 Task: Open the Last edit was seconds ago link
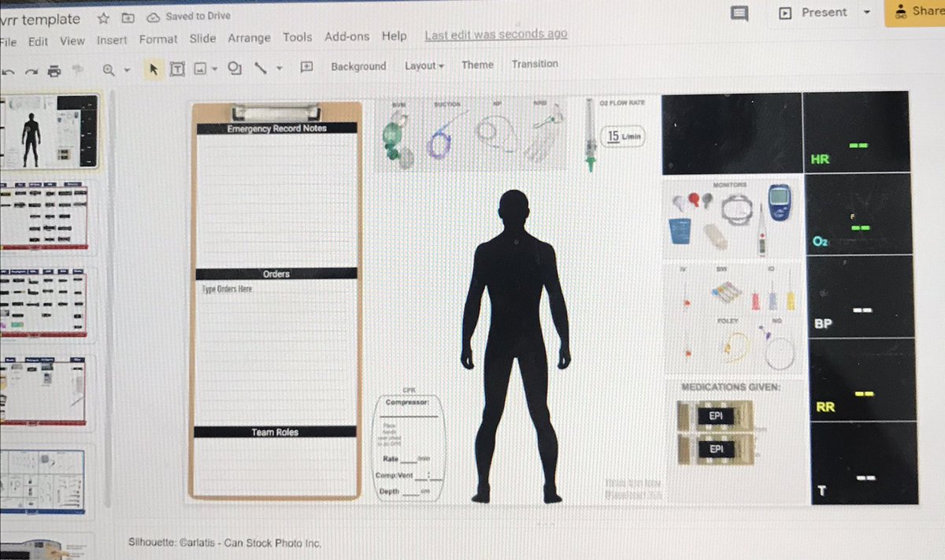click(x=496, y=35)
